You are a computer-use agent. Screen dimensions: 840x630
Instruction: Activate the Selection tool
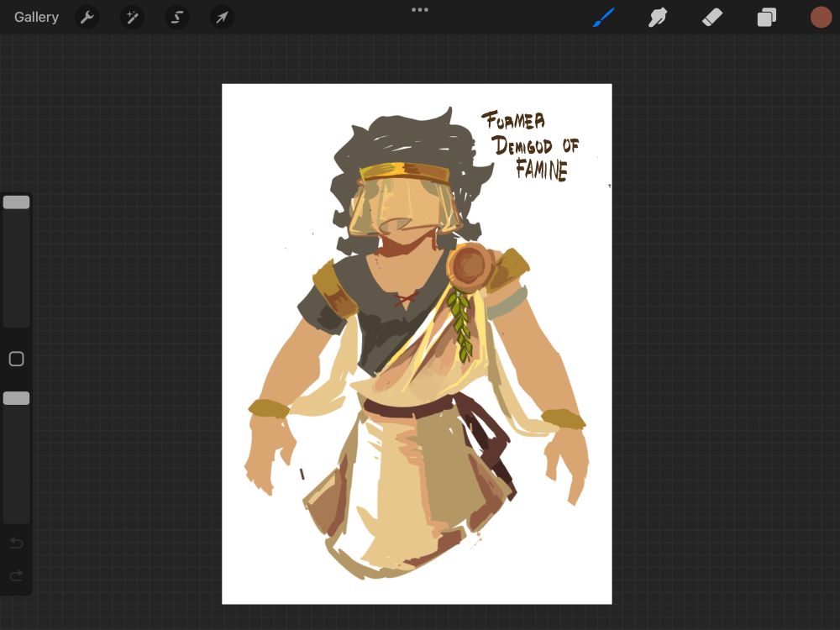176,18
